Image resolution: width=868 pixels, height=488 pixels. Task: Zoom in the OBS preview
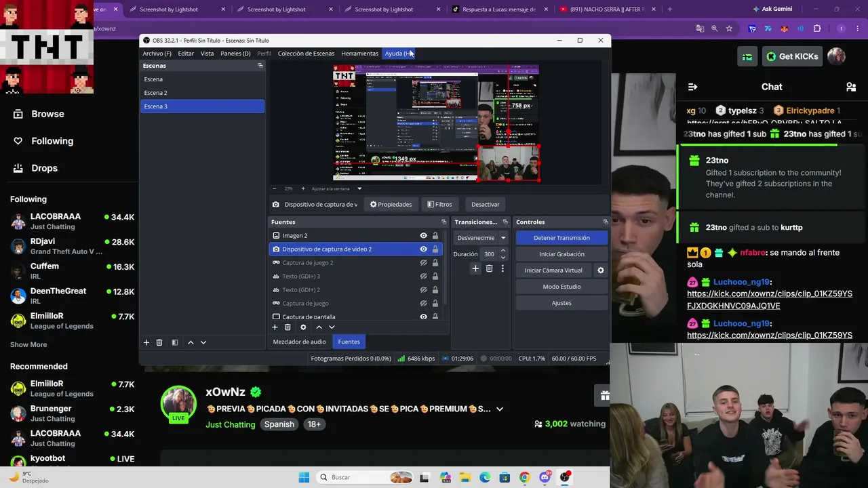pyautogui.click(x=303, y=188)
